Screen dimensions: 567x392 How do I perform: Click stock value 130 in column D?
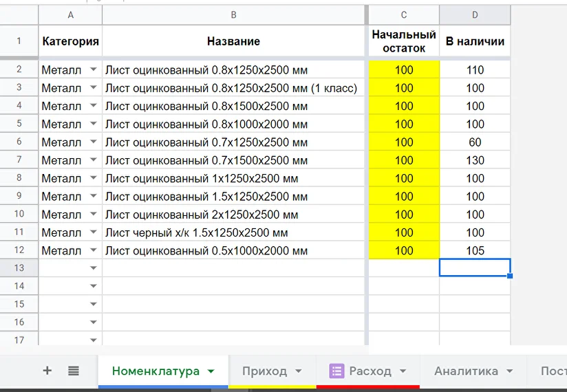point(475,160)
